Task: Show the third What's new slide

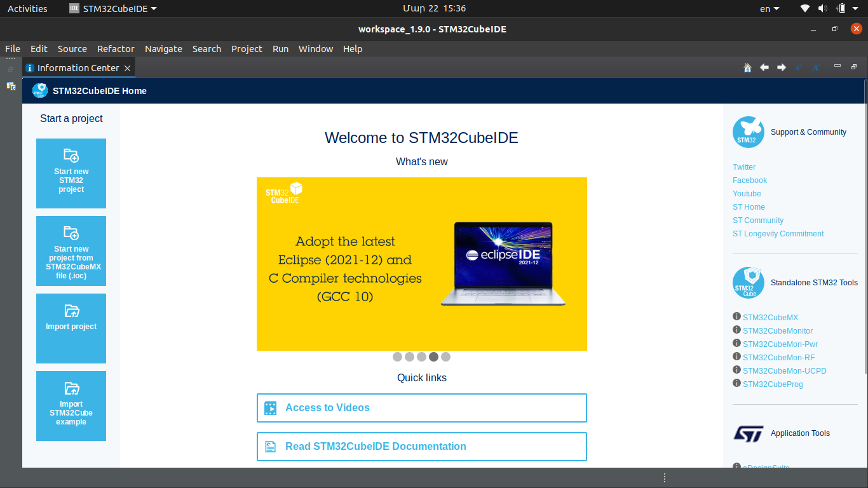Action: tap(421, 357)
